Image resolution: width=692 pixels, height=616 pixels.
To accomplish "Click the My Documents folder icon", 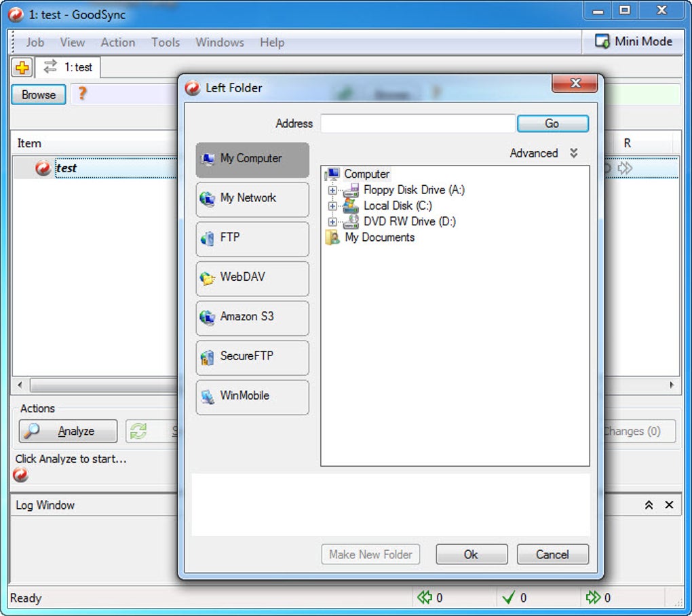I will click(x=332, y=237).
